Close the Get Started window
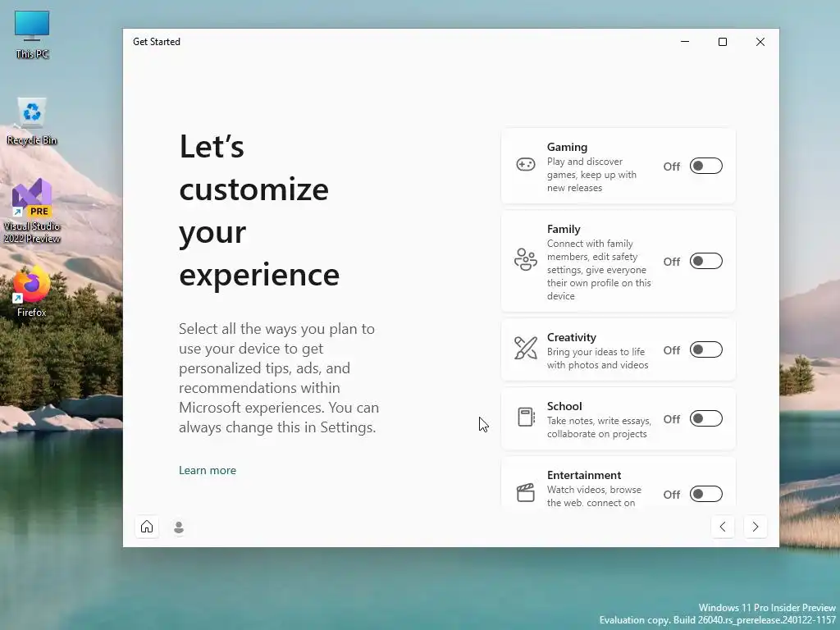Screen dimensions: 840x630 (760, 42)
